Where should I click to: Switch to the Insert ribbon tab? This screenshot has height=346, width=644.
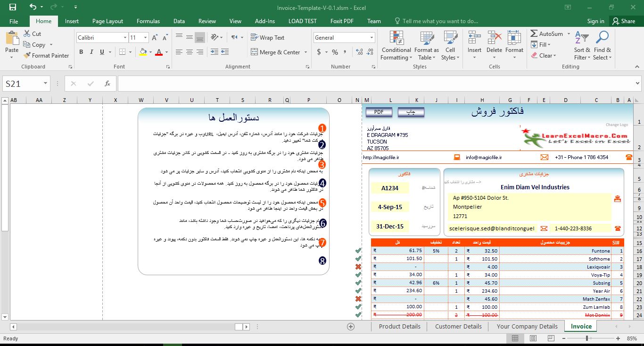[x=72, y=21]
